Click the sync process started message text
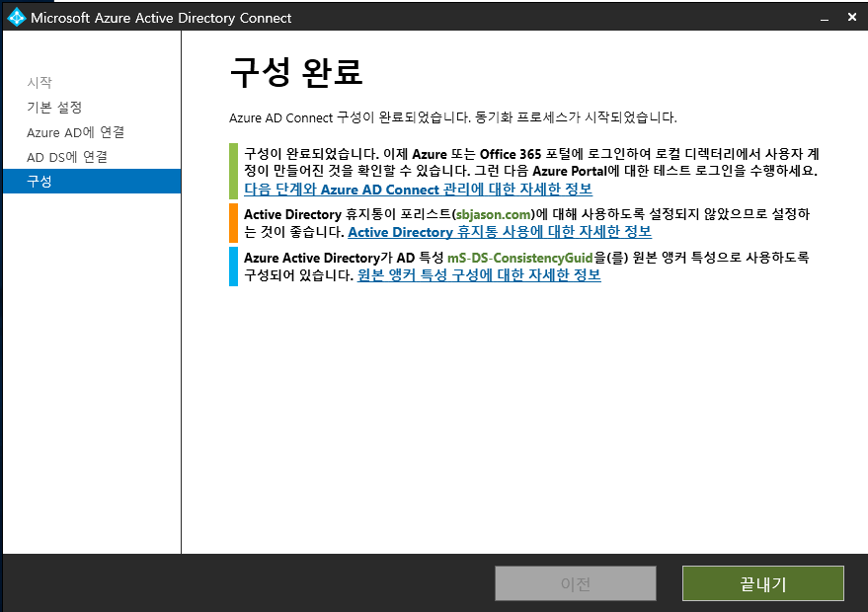Viewport: 868px width, 612px height. point(577,117)
